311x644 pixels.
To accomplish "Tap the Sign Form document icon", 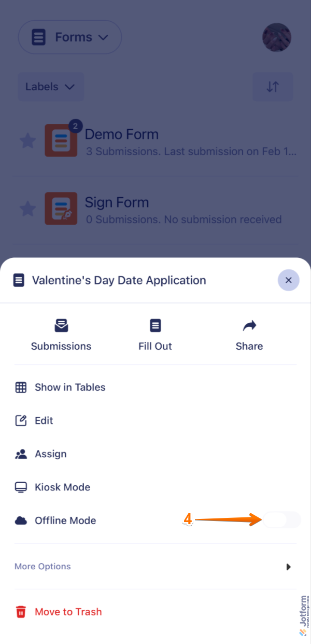I will [61, 208].
